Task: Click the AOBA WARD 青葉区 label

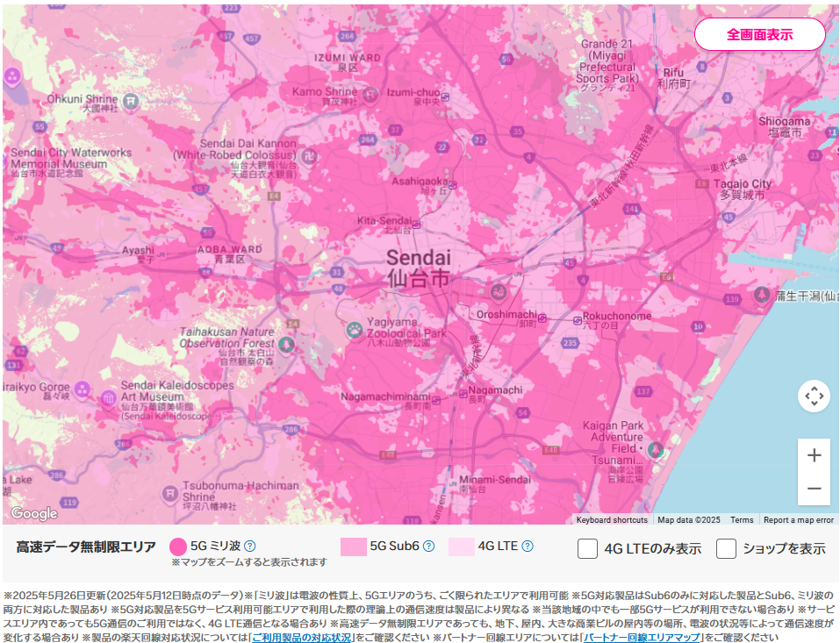Action: click(x=230, y=254)
